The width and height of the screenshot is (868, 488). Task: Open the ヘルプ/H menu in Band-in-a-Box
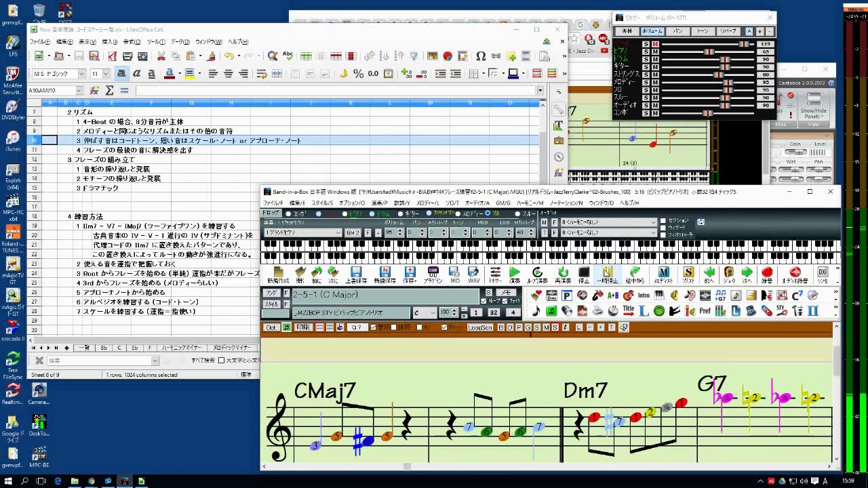629,203
